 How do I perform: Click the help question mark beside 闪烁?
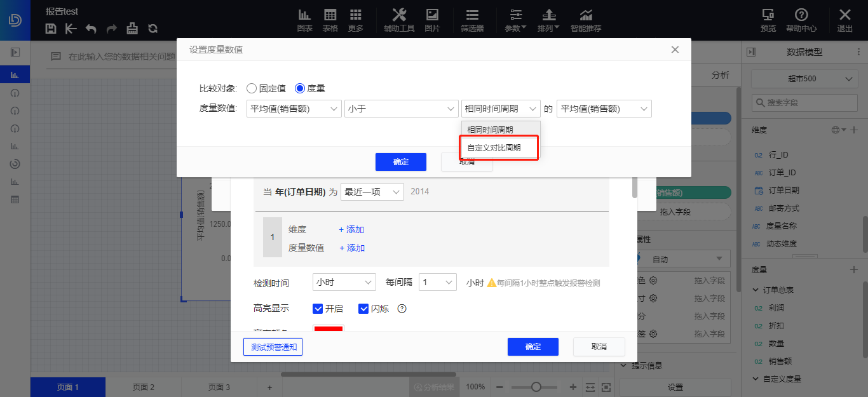tap(402, 309)
